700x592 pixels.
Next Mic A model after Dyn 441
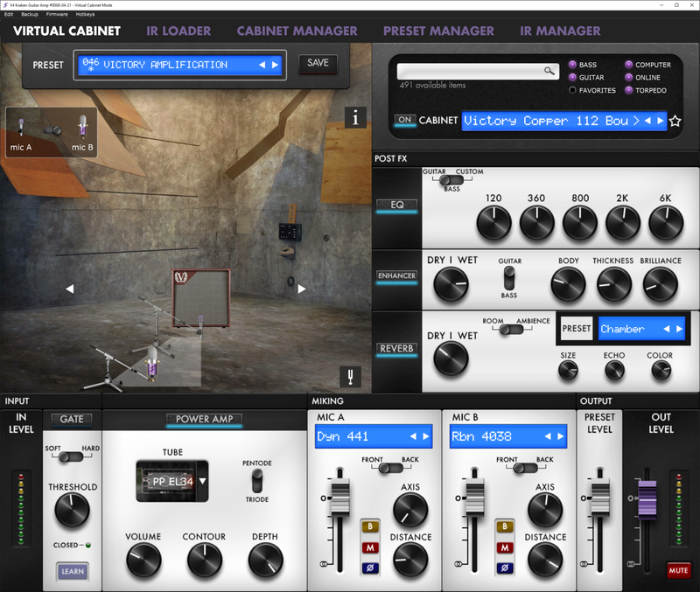426,436
